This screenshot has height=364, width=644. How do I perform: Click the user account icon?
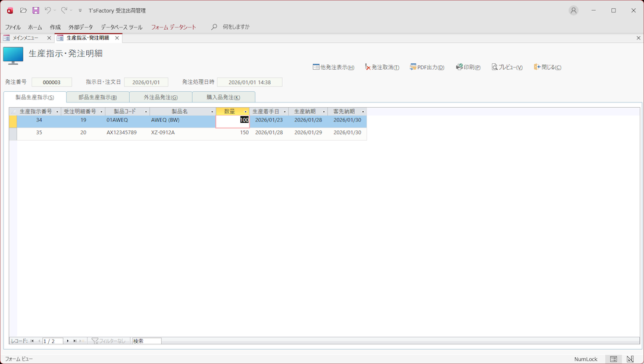point(573,11)
